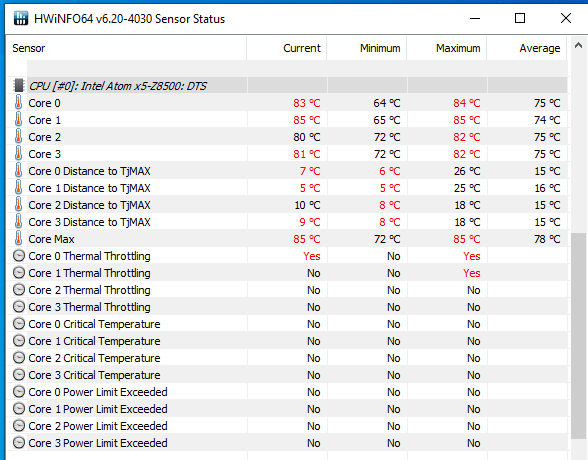Click clock icon of Core 1 Critical Temperature
This screenshot has height=460, width=588.
19,340
